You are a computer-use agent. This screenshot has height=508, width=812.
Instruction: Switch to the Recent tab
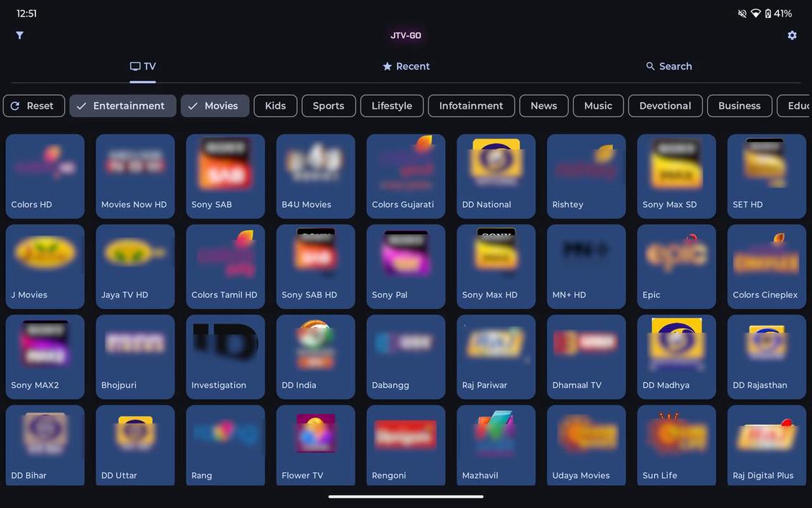coord(406,66)
